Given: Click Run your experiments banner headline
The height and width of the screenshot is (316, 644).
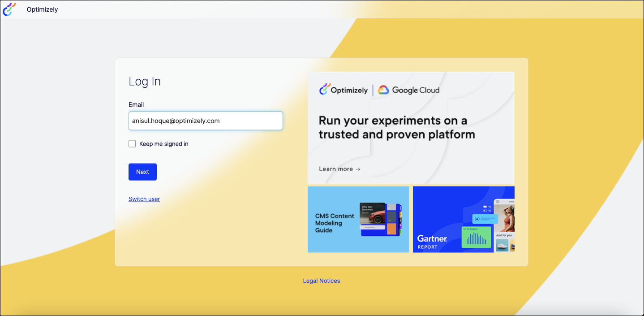Looking at the screenshot, I should point(397,128).
